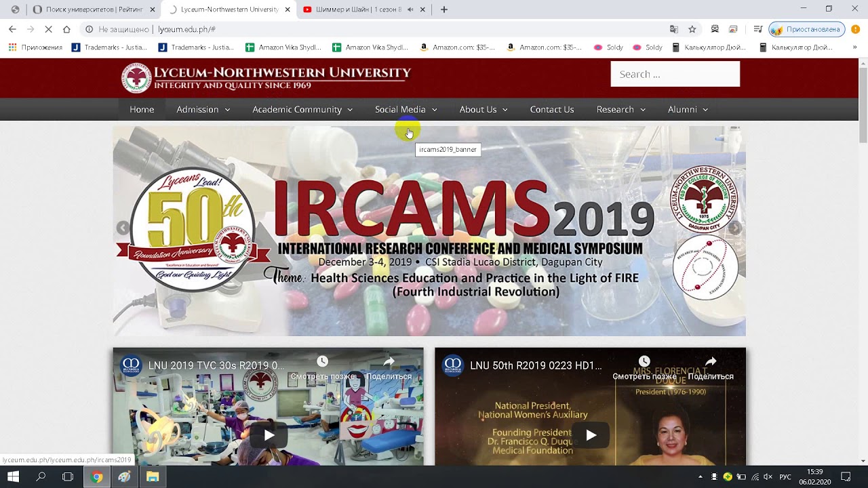Show hidden system tray icons
This screenshot has width=868, height=488.
click(700, 477)
